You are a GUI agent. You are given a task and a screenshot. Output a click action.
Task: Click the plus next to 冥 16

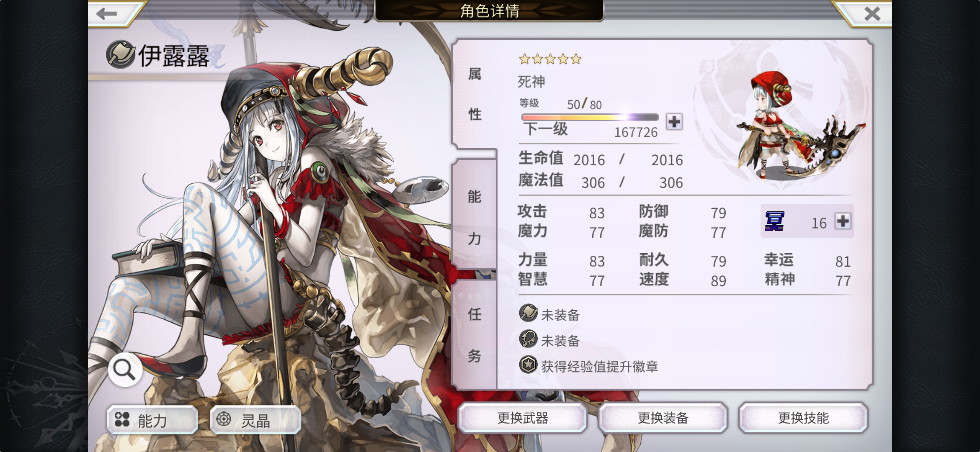(x=842, y=221)
